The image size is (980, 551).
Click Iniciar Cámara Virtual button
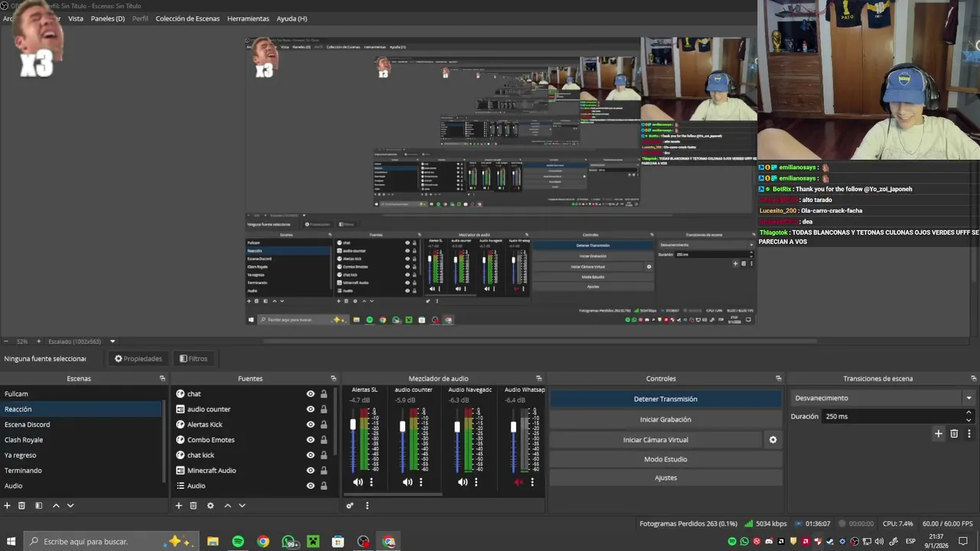[x=655, y=440]
